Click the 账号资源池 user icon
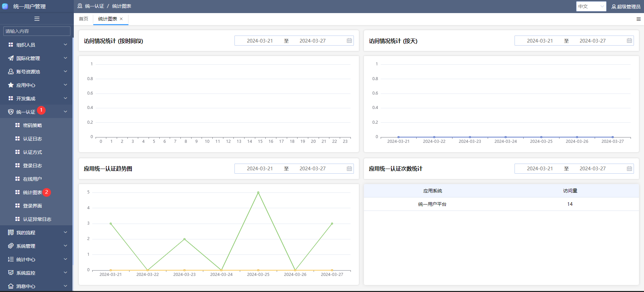Viewport: 644px width, 292px height. click(x=11, y=71)
